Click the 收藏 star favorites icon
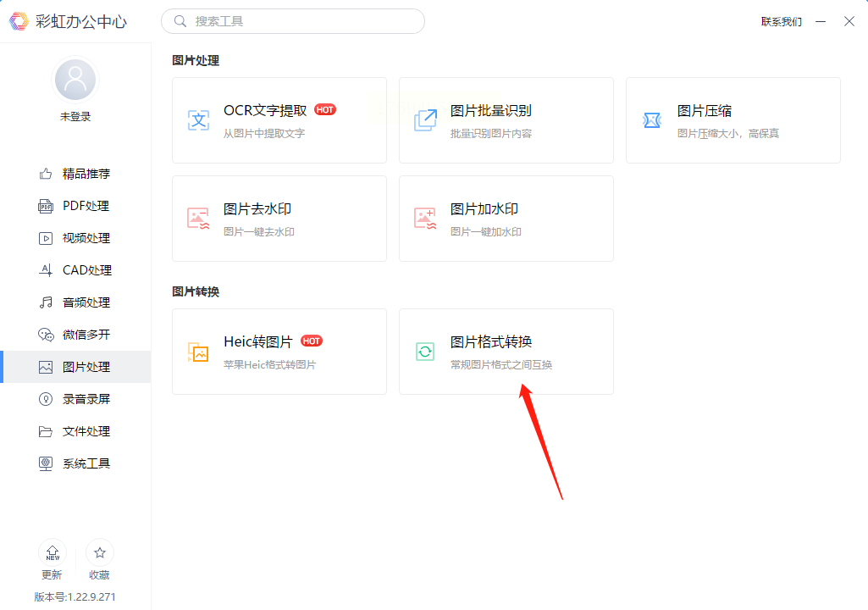Screen dimensions: 868x610 click(x=100, y=552)
